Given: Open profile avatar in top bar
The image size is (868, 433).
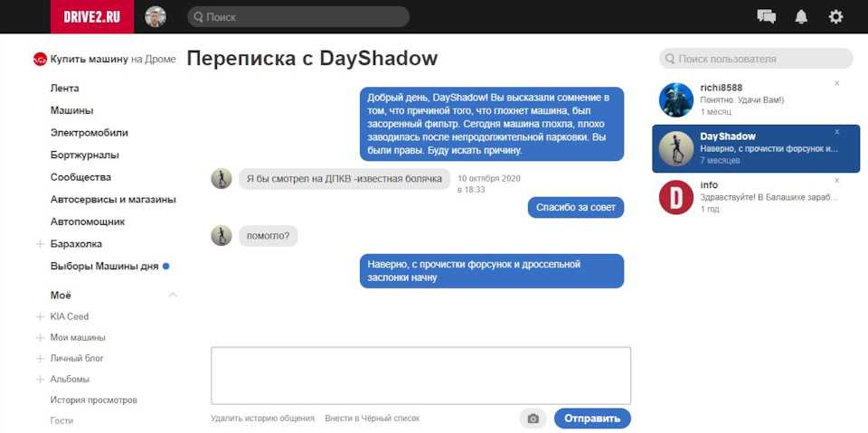Looking at the screenshot, I should tap(156, 16).
